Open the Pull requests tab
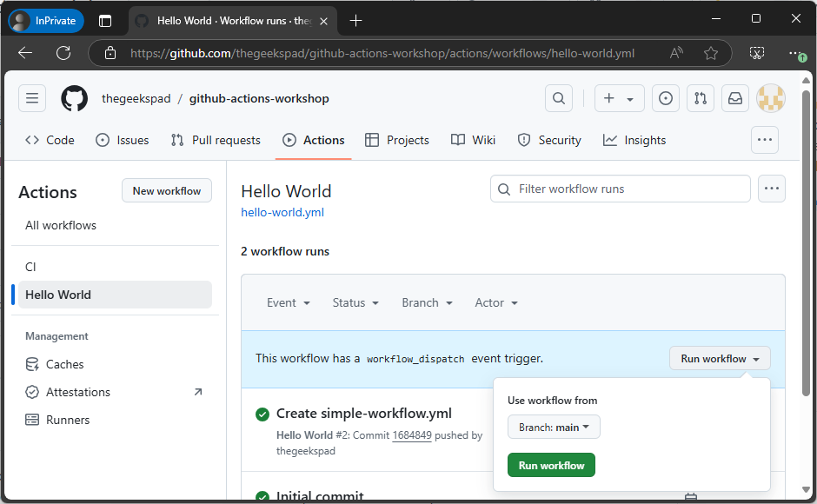Image resolution: width=817 pixels, height=504 pixels. click(216, 140)
